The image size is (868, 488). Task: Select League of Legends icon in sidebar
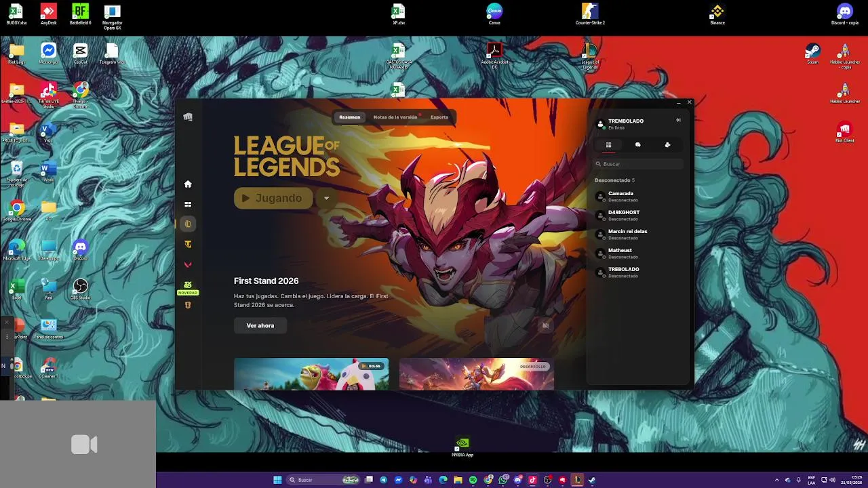(188, 224)
